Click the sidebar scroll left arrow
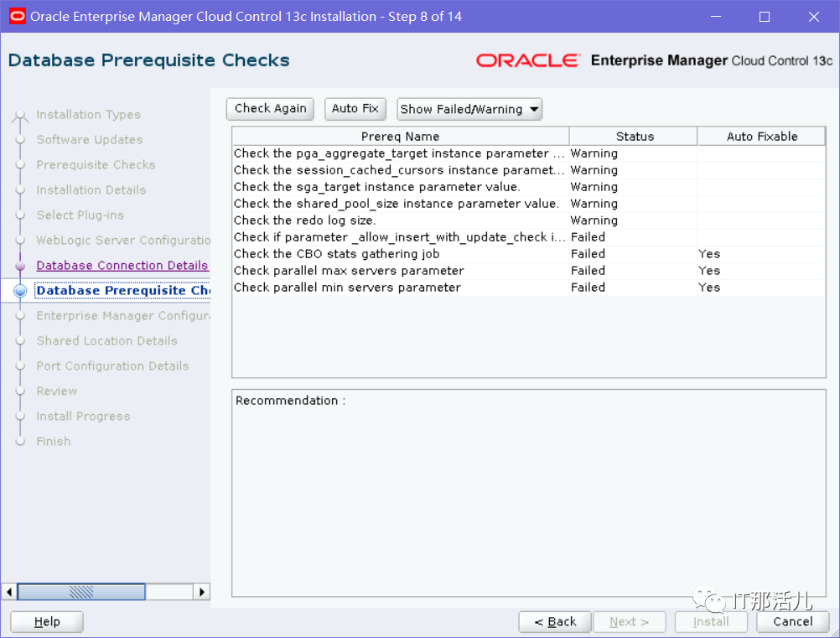 point(9,592)
